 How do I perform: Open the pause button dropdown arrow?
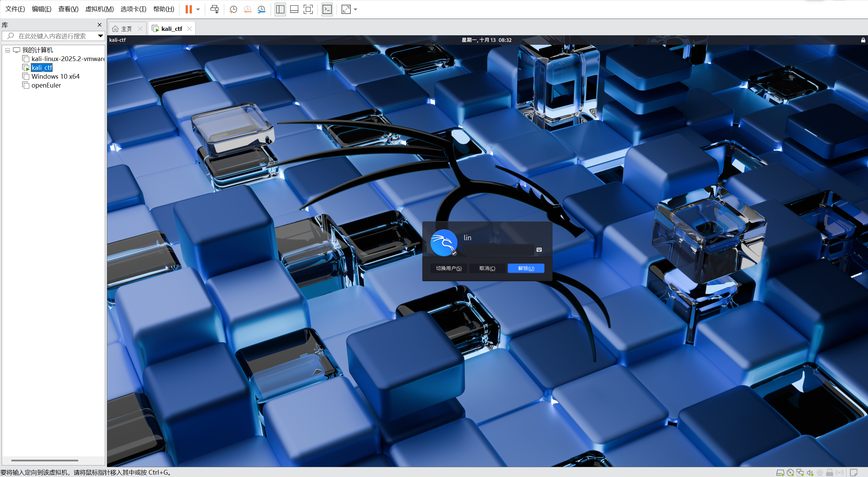pyautogui.click(x=198, y=9)
